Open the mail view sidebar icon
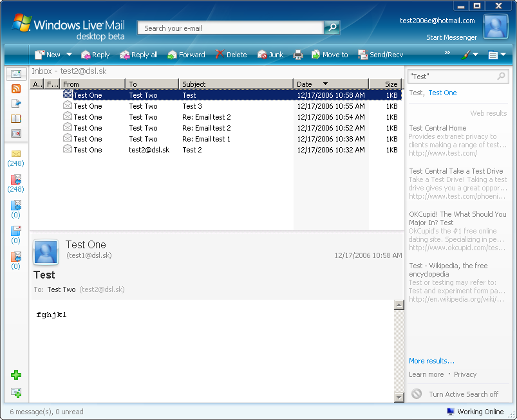This screenshot has height=420, width=517. 16,74
